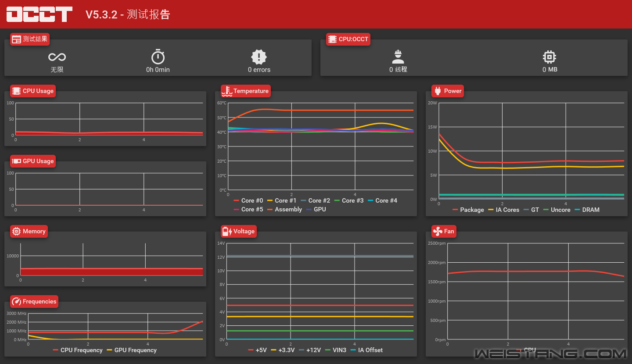Toggle Core #3 temperature series
The height and width of the screenshot is (364, 632).
[348, 200]
